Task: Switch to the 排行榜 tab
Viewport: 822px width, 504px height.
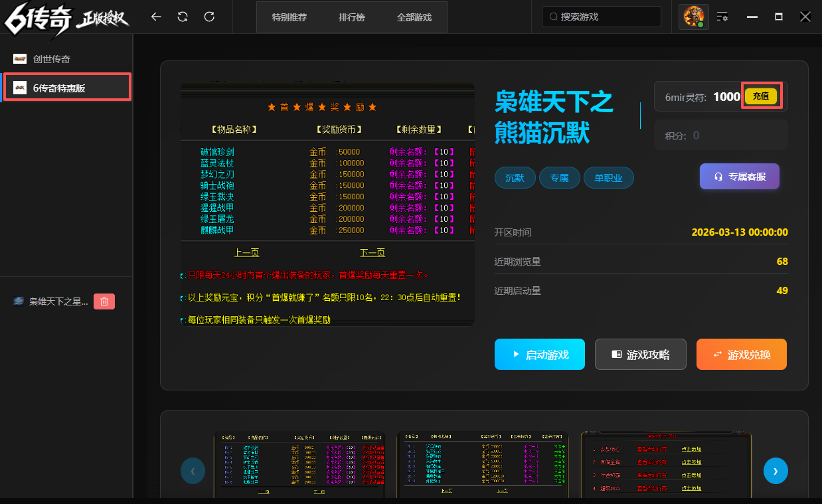Action: [x=351, y=18]
